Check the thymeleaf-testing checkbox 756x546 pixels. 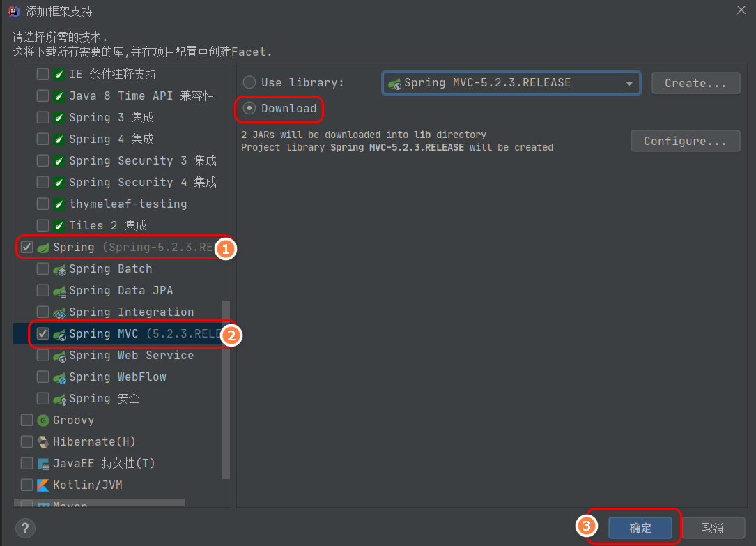[43, 204]
